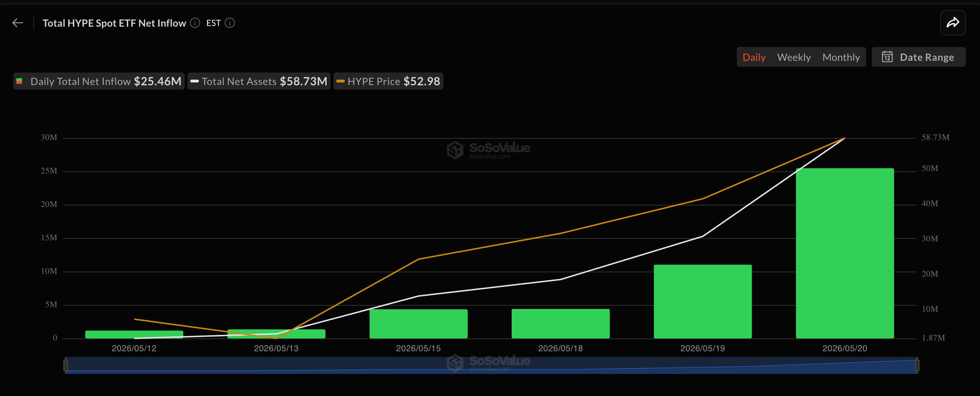The height and width of the screenshot is (396, 980).
Task: Go back using the left arrow icon
Action: [17, 23]
